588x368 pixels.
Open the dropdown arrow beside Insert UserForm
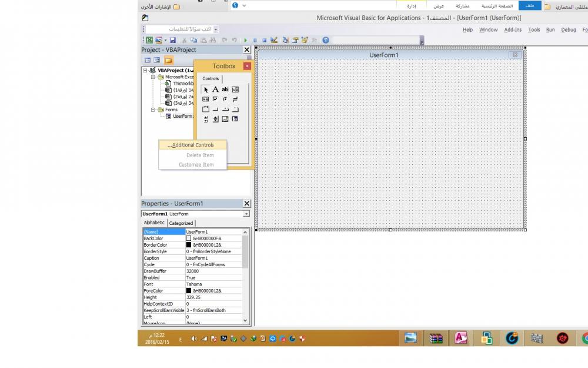165,40
